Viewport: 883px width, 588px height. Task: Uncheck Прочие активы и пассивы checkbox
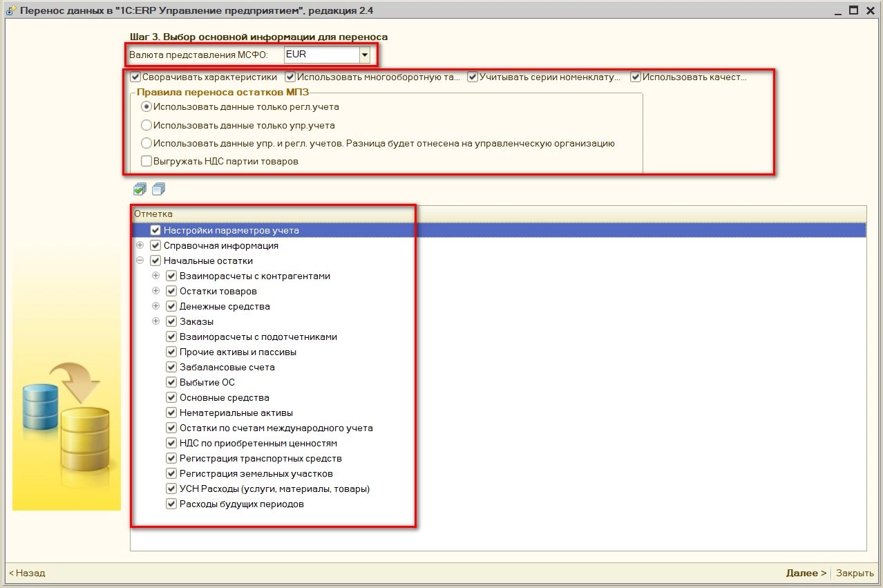171,352
